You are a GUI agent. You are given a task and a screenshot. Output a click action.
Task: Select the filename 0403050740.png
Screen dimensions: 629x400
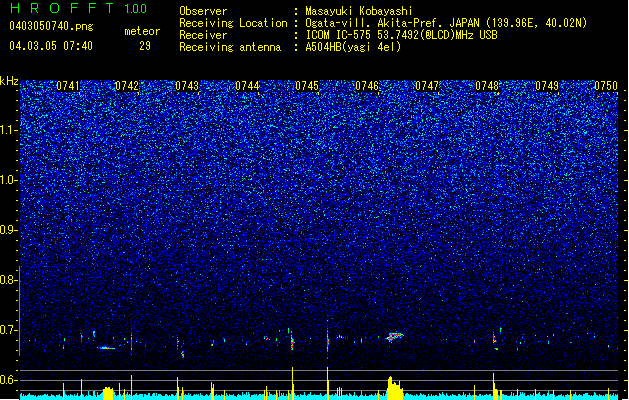(51, 26)
